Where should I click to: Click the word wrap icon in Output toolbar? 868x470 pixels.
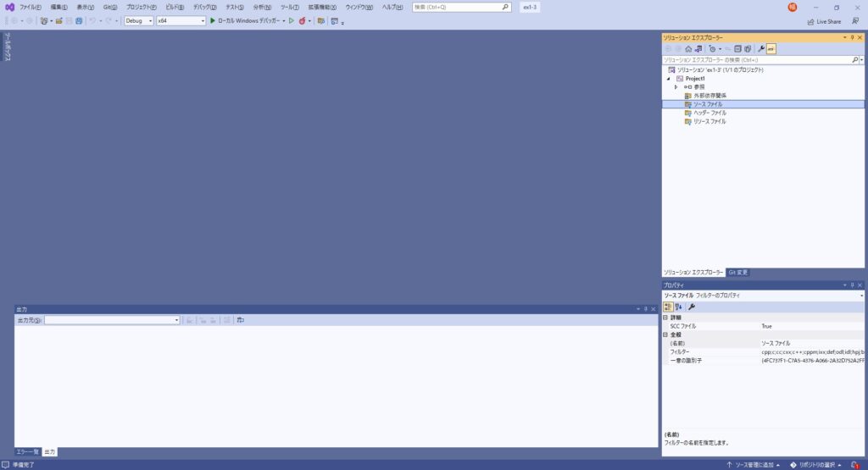pos(241,320)
